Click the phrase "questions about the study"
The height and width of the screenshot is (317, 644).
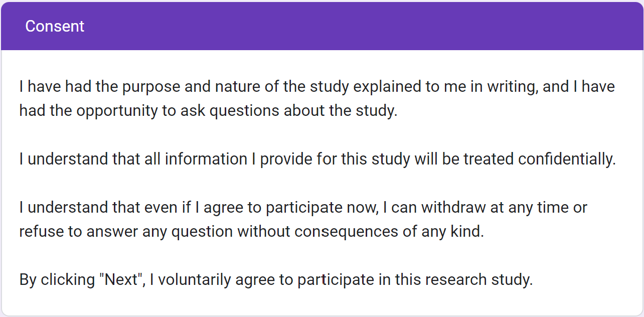click(302, 111)
